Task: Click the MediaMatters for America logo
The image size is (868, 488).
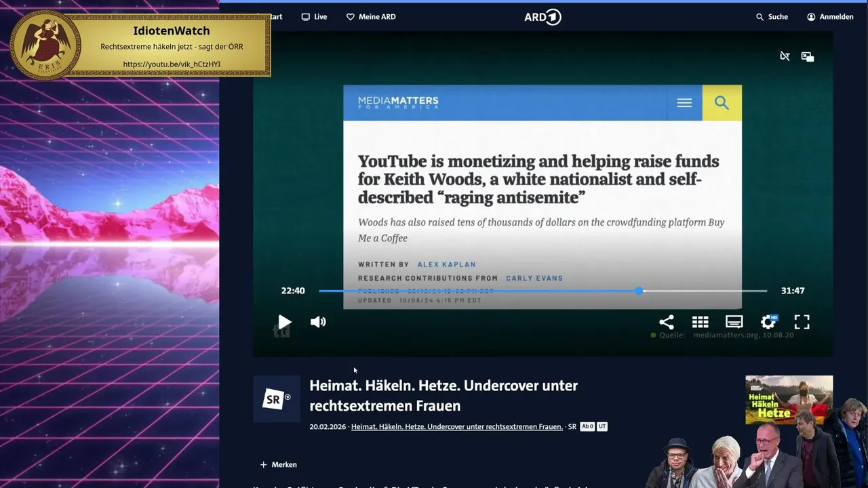Action: tap(398, 103)
